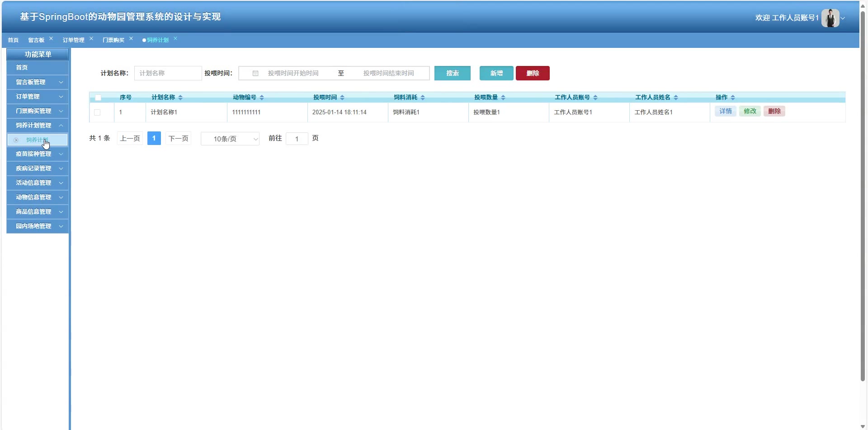Viewport: 868px width, 430px height.
Task: Click the 共 1 条 total count
Action: [x=100, y=138]
